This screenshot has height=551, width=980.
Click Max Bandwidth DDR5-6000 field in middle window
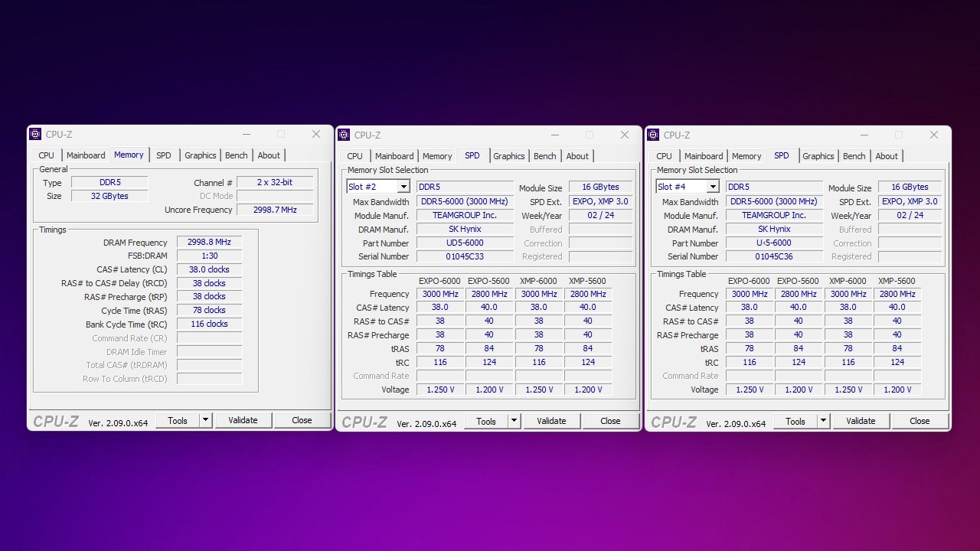[465, 201]
